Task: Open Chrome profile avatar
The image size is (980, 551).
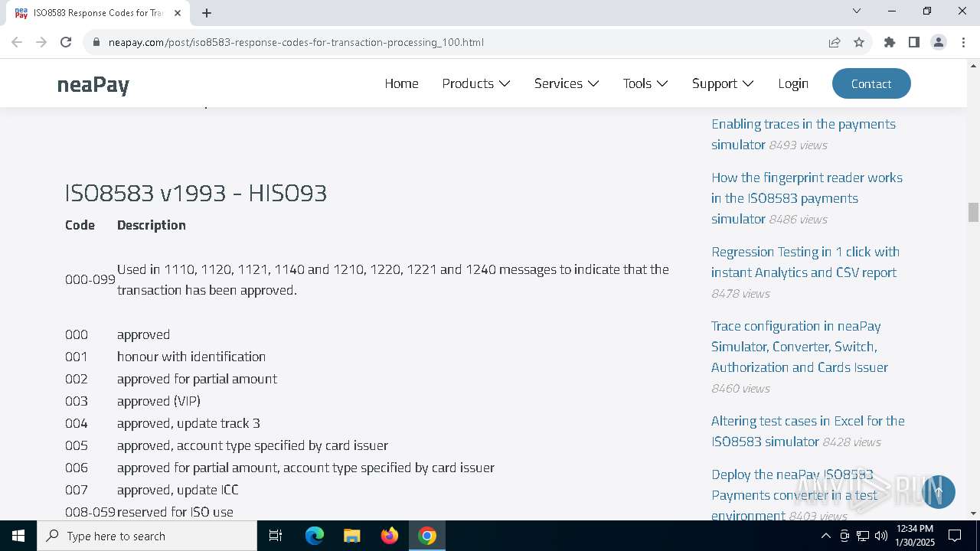Action: 939,42
